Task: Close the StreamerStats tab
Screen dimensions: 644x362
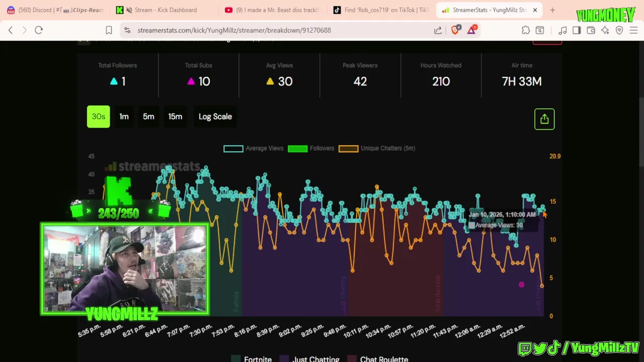Action: 535,10
